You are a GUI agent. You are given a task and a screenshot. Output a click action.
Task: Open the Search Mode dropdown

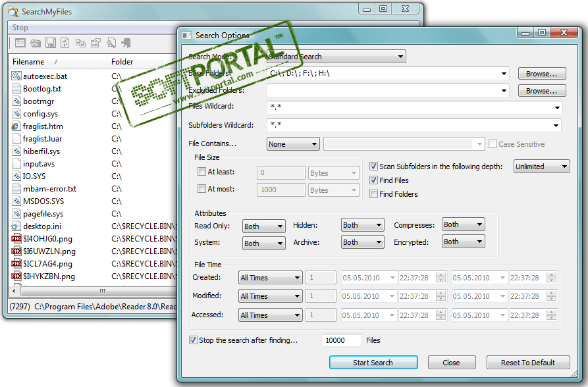click(x=336, y=57)
